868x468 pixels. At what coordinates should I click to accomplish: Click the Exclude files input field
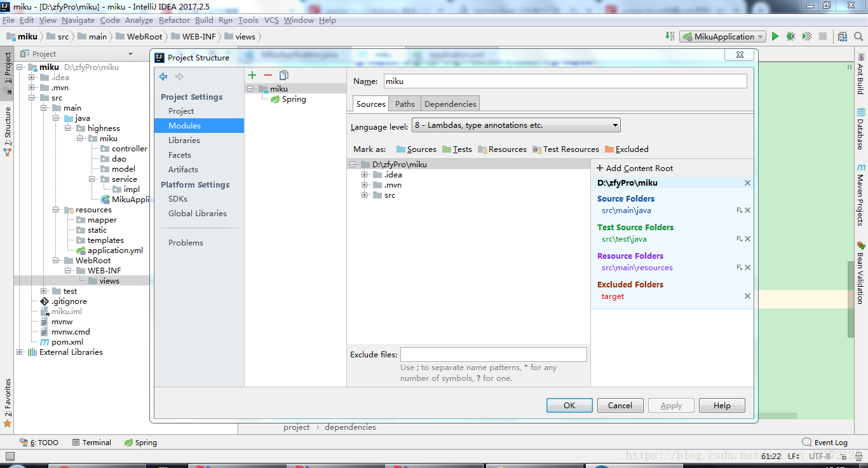pos(494,355)
